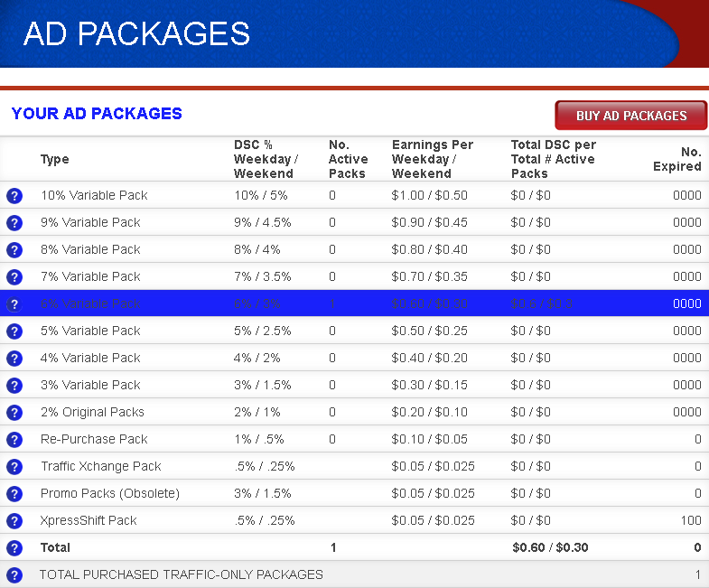Click the Type column header

54,159
